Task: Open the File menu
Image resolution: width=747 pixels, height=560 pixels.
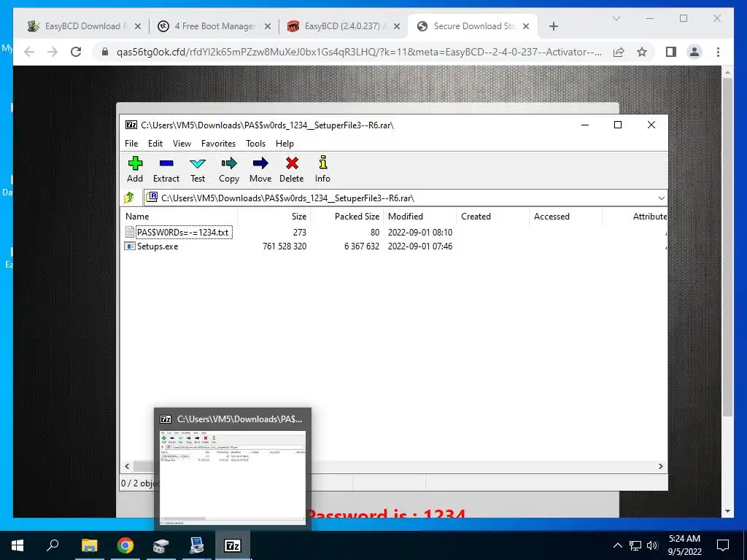Action: coord(131,144)
